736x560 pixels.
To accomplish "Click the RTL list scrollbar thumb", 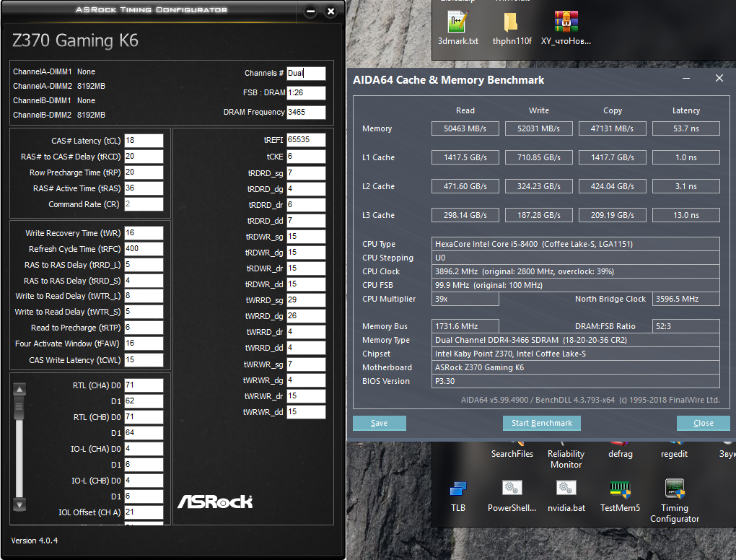I will (19, 408).
